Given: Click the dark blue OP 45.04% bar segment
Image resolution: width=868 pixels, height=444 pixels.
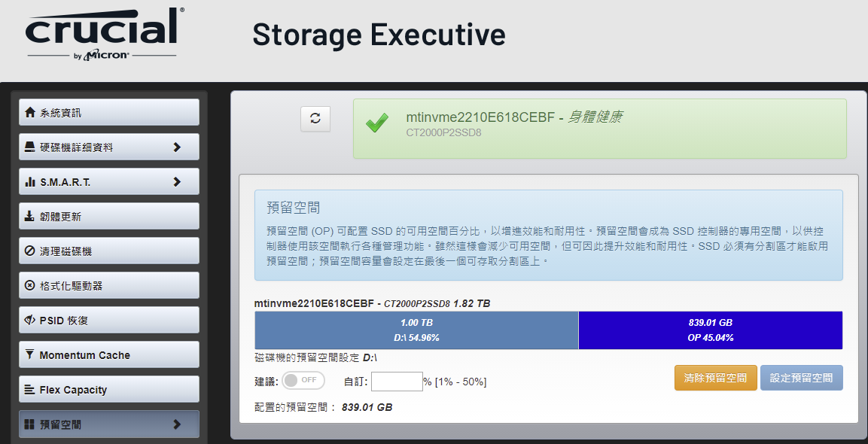Looking at the screenshot, I should pyautogui.click(x=710, y=330).
